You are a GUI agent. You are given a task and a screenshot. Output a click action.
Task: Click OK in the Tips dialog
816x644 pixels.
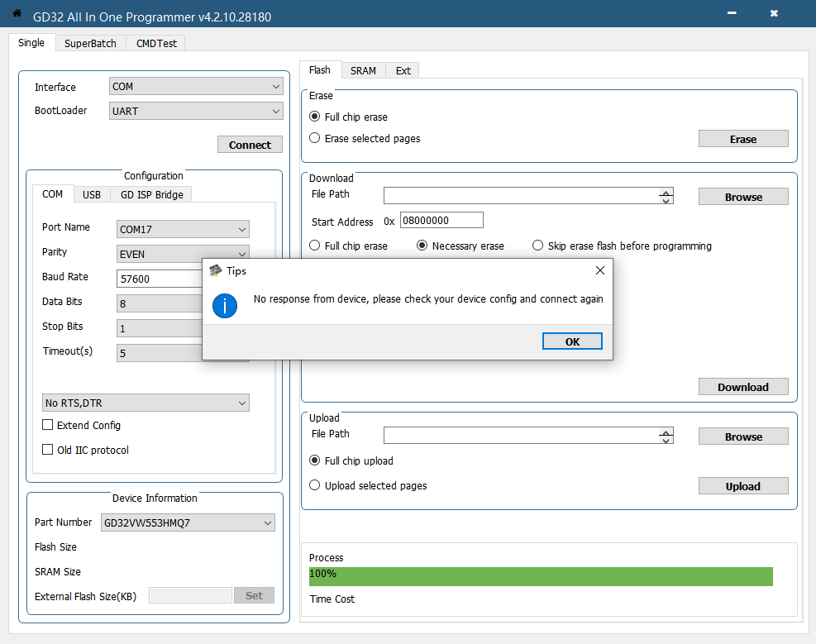572,341
